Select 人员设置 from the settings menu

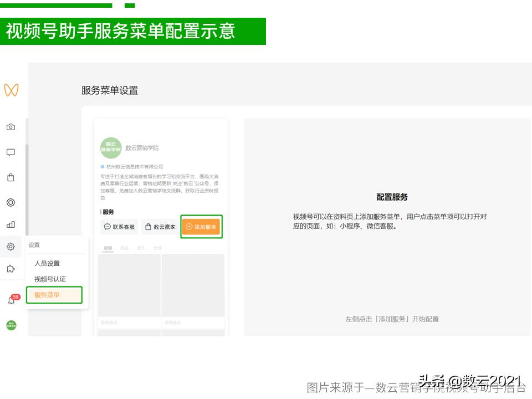47,263
